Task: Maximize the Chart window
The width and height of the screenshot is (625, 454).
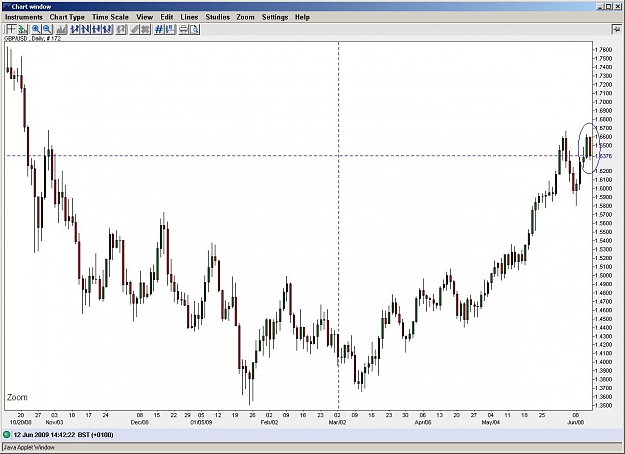Action: (608, 6)
